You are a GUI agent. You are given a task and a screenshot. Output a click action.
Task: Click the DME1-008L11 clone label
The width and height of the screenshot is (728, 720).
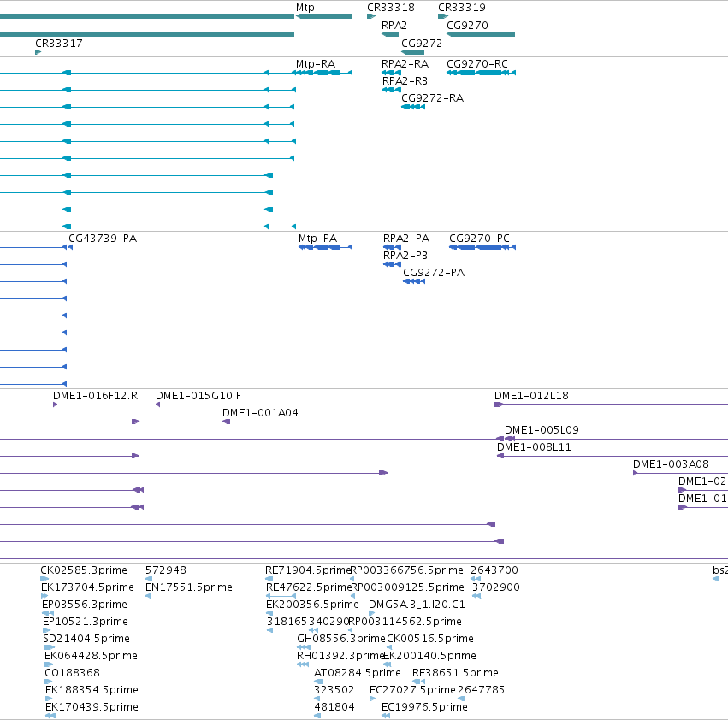[x=534, y=447]
